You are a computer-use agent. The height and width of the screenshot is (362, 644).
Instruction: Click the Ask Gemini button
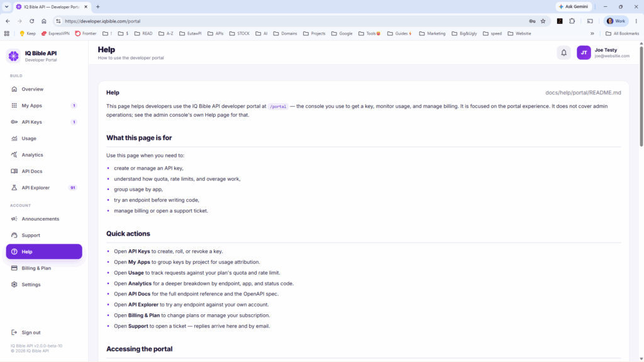pyautogui.click(x=574, y=6)
